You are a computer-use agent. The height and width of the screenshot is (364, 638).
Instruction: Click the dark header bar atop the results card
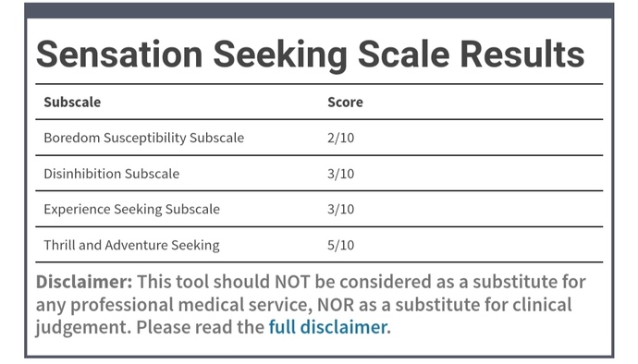319,10
